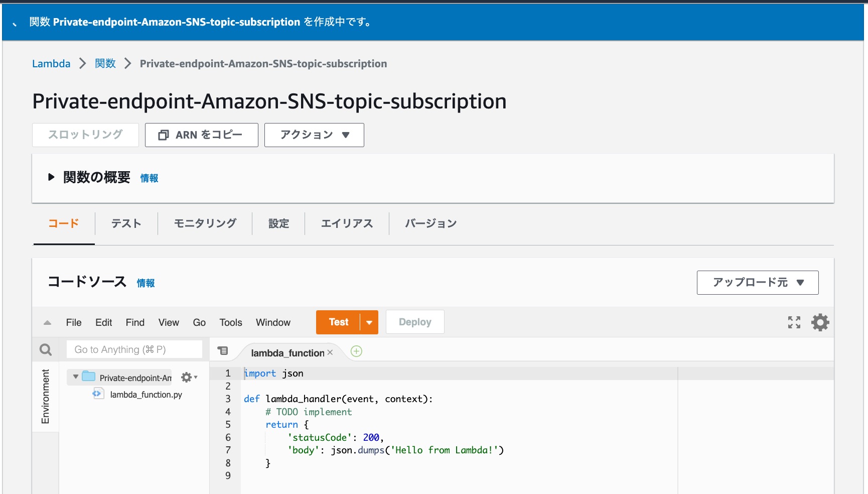
Task: Open the Test button dropdown arrow
Action: coord(369,322)
